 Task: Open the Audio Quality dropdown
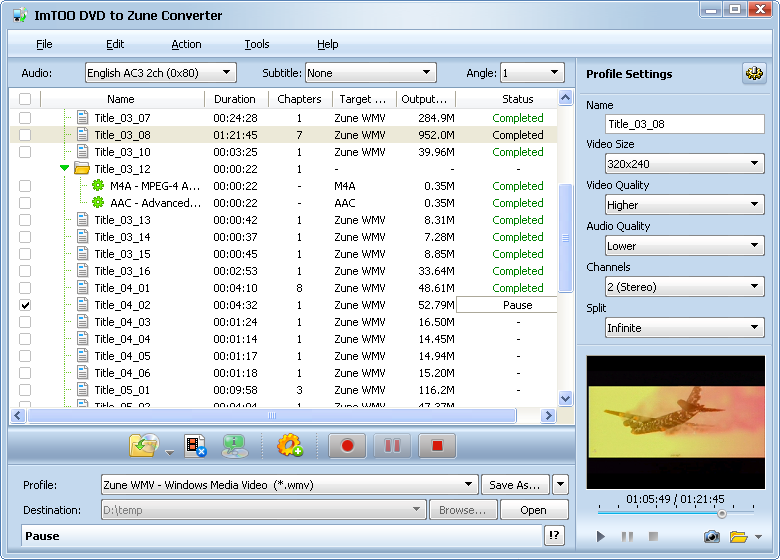click(x=685, y=246)
